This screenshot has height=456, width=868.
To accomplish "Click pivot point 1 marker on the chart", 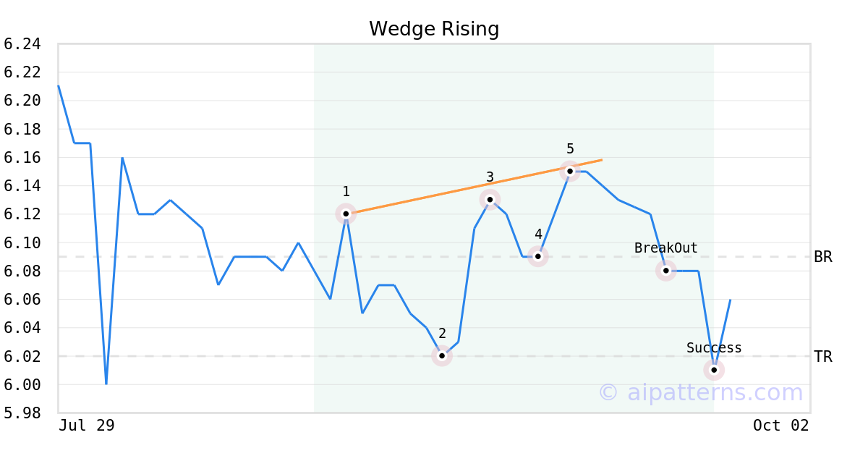I will click(346, 214).
